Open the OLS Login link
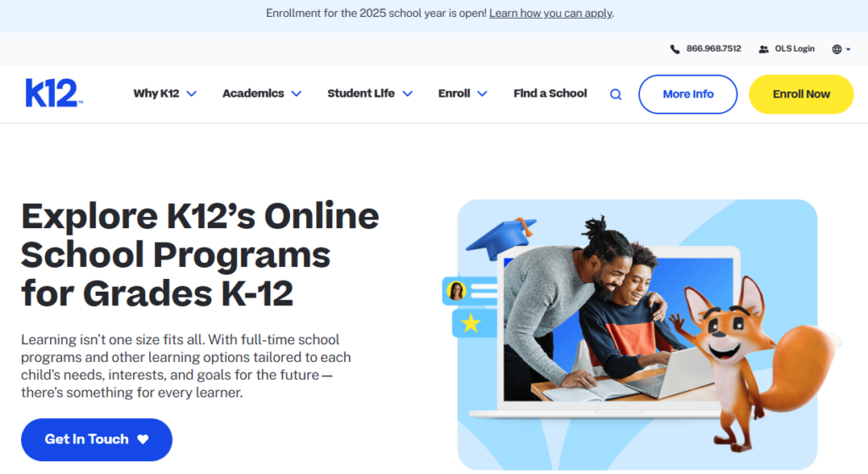The height and width of the screenshot is (474, 868). point(794,48)
